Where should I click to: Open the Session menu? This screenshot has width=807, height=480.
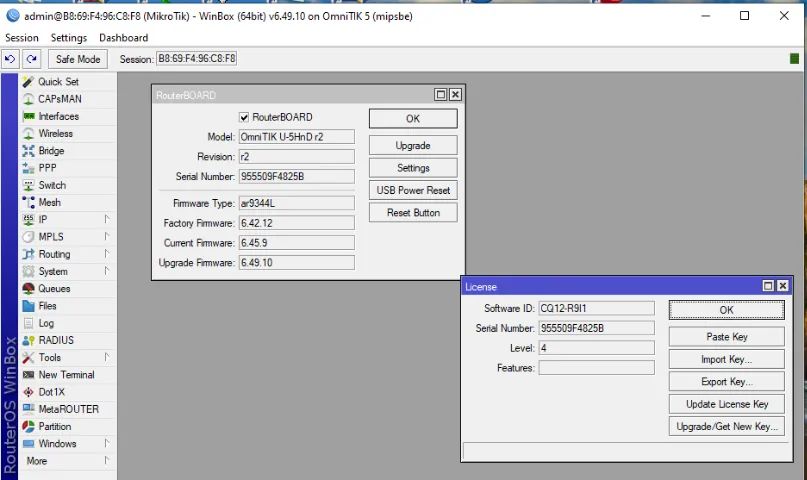click(22, 38)
